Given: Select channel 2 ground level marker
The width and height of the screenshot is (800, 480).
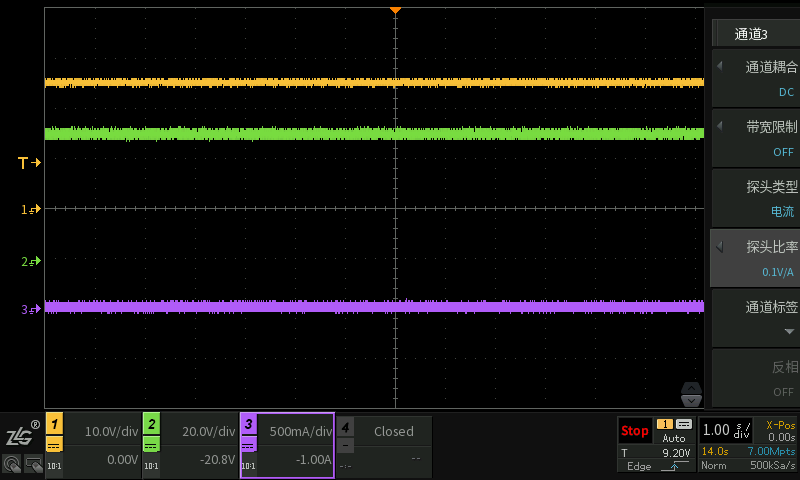Looking at the screenshot, I should pyautogui.click(x=31, y=262).
